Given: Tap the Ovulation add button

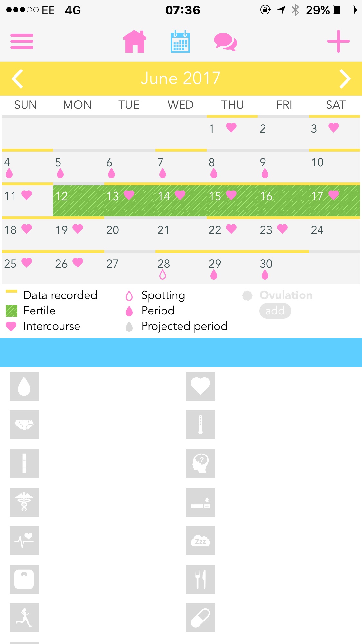Looking at the screenshot, I should coord(275,311).
